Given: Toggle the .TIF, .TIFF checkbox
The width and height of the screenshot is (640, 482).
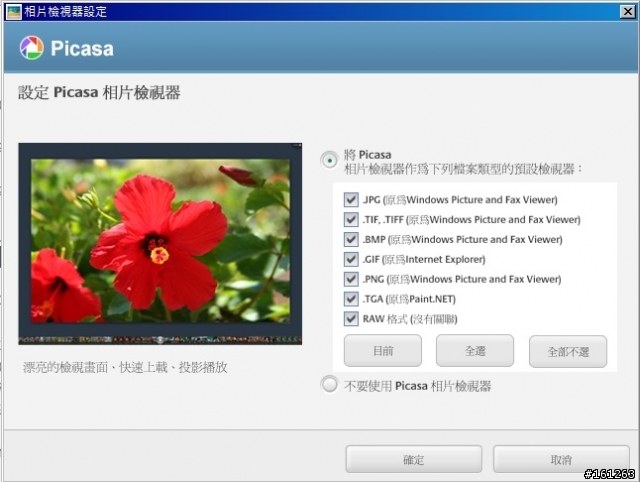Looking at the screenshot, I should [x=351, y=220].
